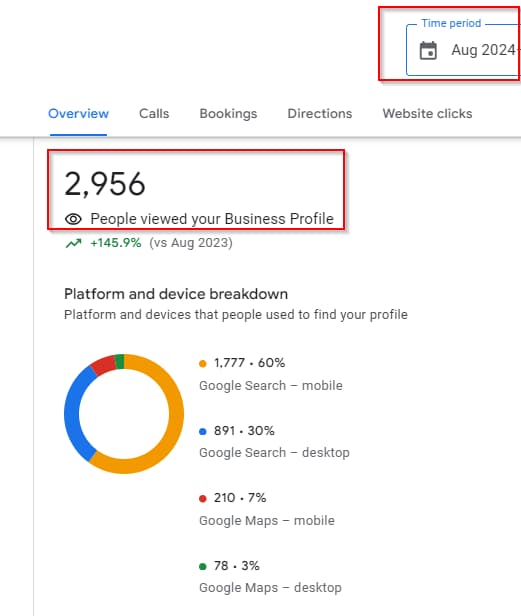Click 'Platform and device breakdown' heading
The width and height of the screenshot is (521, 616).
pos(176,294)
